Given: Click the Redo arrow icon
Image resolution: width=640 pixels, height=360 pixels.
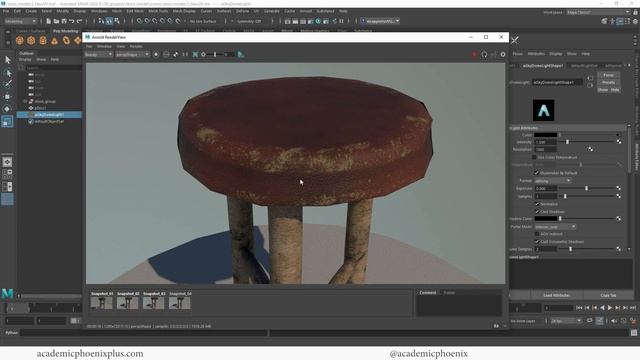Looking at the screenshot, I should pos(80,21).
